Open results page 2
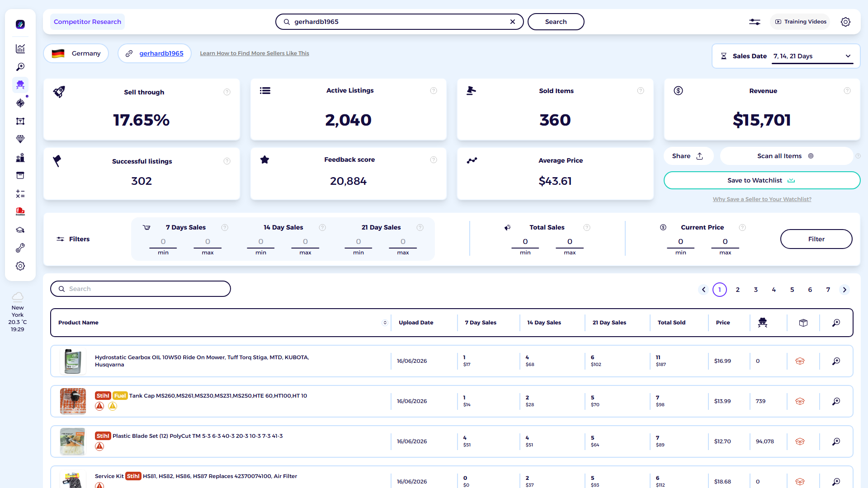The image size is (868, 488). coord(738,290)
